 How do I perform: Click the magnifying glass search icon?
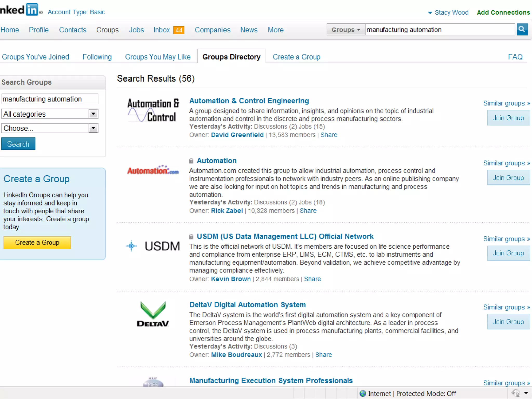click(522, 29)
